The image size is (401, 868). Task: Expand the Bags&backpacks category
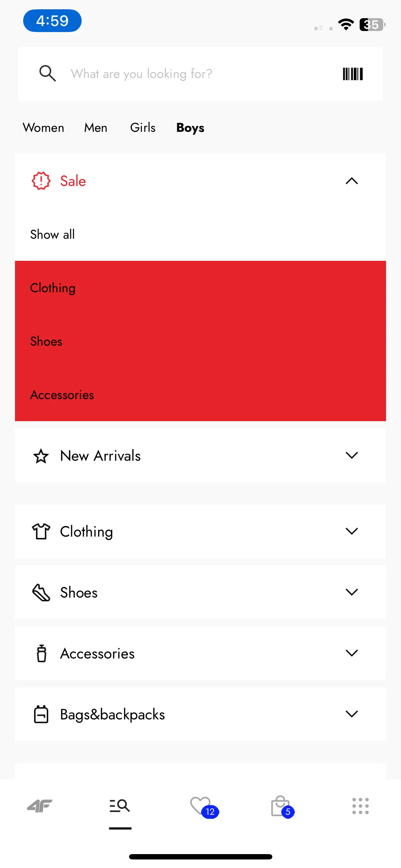[x=200, y=714]
